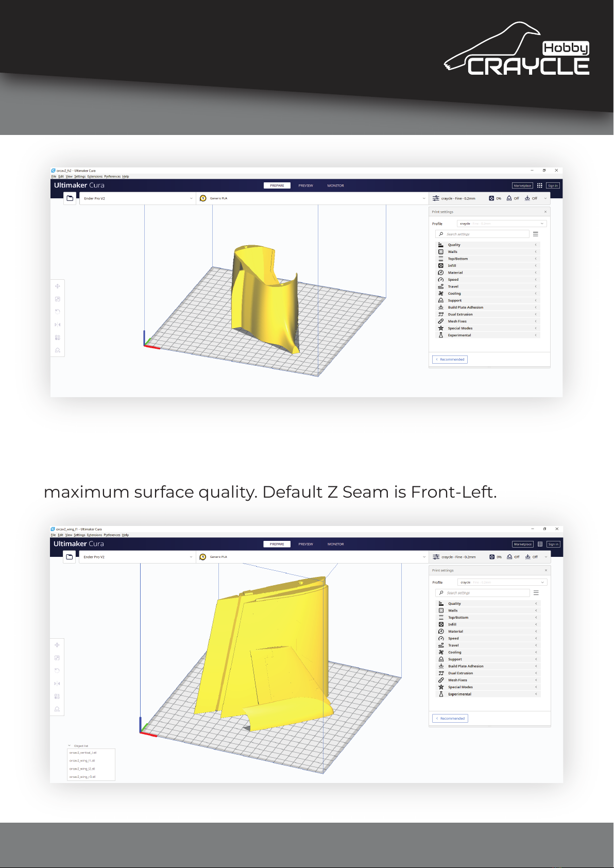Select Move tool in orcav2_wing_l1 window
Image resolution: width=614 pixels, height=868 pixels.
tap(57, 645)
